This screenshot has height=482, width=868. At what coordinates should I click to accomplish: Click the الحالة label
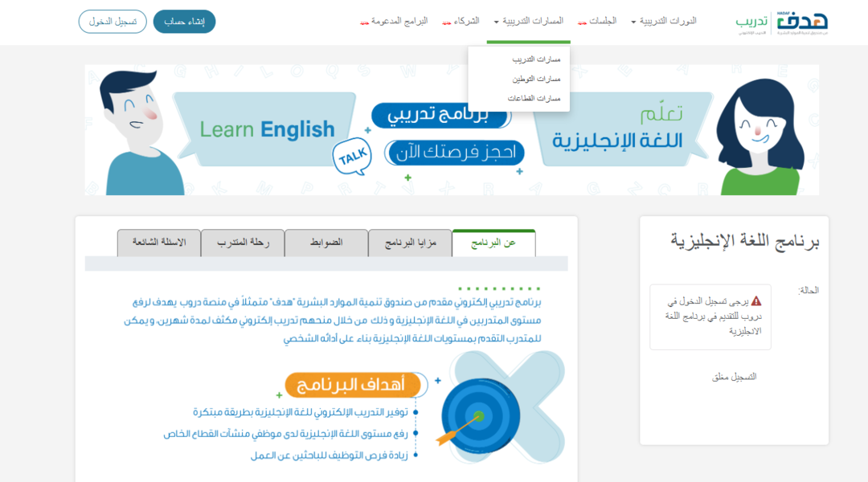coord(809,290)
